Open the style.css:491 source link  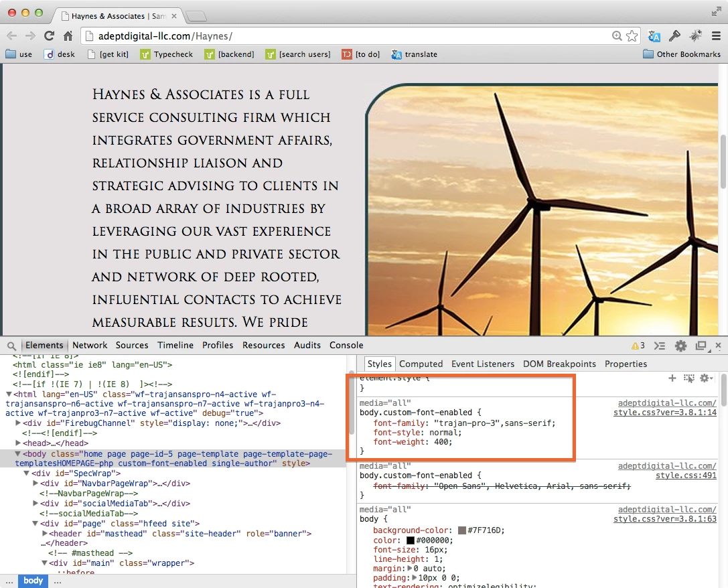[x=686, y=475]
